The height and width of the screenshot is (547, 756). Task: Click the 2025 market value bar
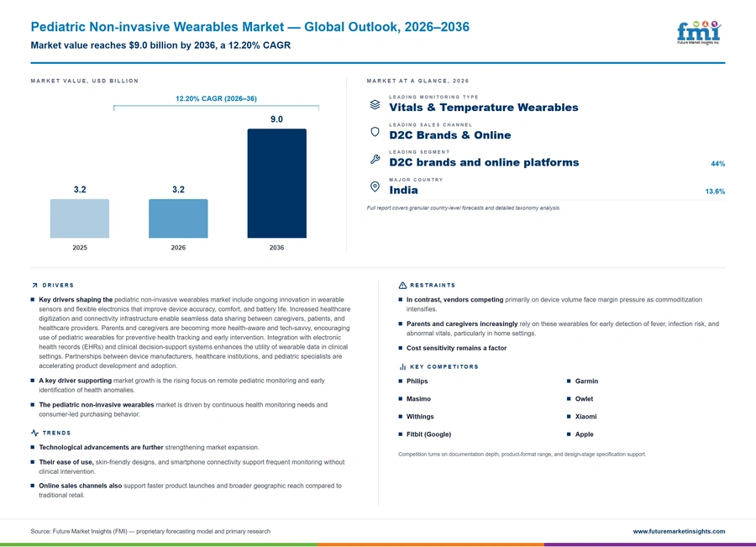point(80,218)
